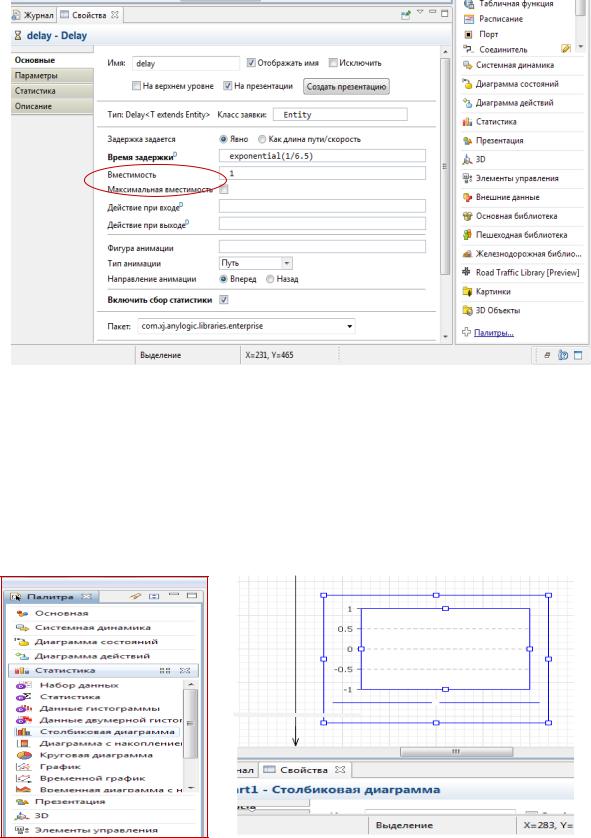Open Основная section in the Палитра panel

coord(61,613)
